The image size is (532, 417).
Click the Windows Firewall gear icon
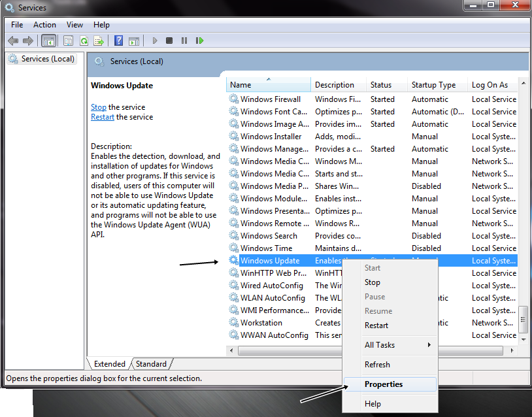233,99
